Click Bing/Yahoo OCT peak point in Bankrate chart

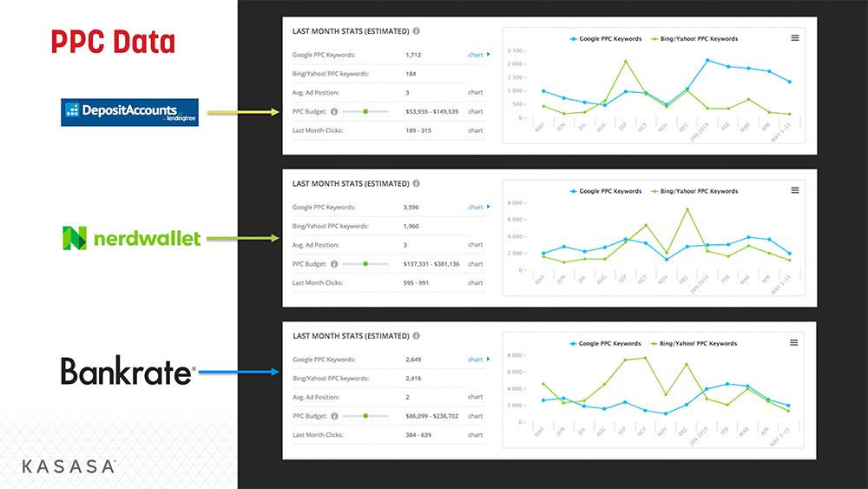645,358
